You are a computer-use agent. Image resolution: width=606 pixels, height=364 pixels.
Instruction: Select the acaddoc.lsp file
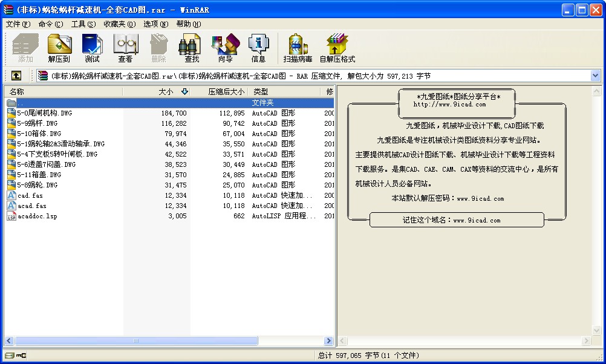(37, 216)
